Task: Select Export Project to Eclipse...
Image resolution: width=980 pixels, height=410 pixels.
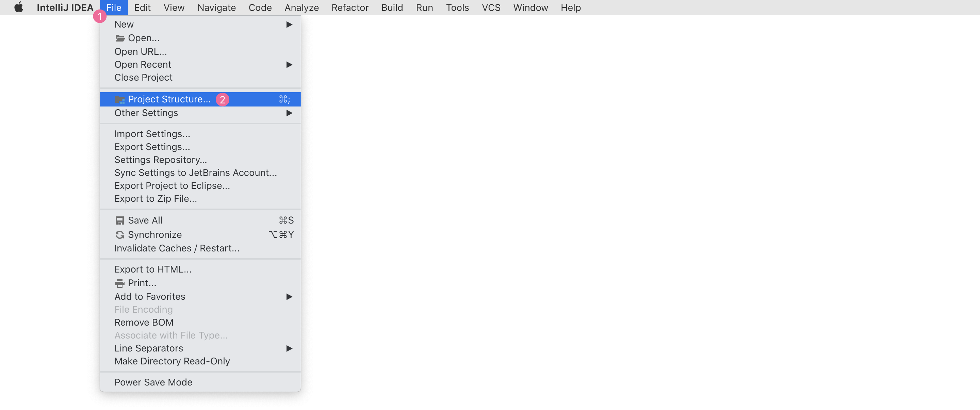Action: click(x=172, y=185)
